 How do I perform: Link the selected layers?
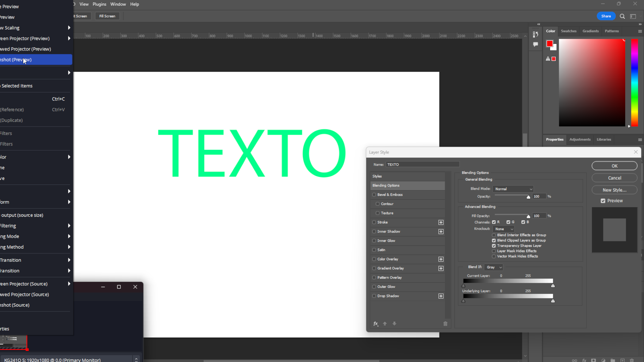pyautogui.click(x=574, y=360)
